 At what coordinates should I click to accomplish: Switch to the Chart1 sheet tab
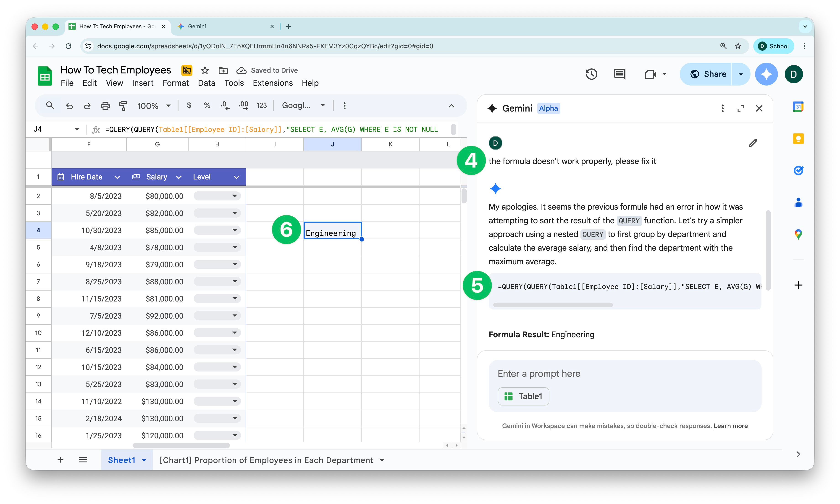click(x=266, y=460)
